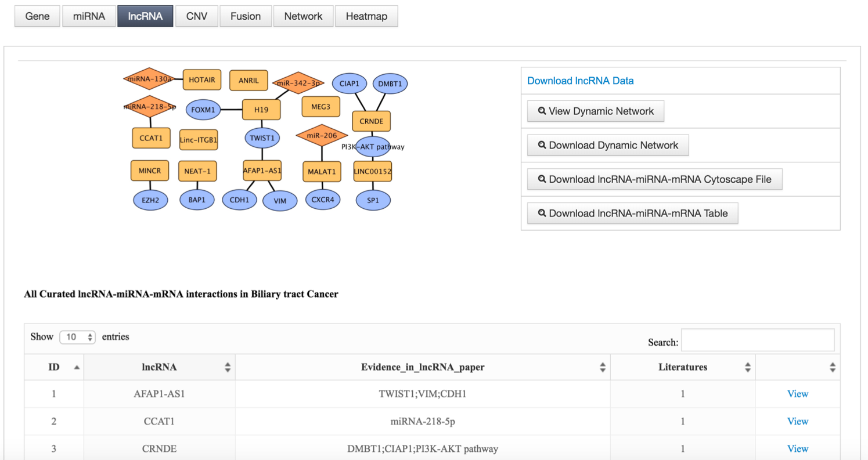Open the Heatmap tab
This screenshot has width=868, height=460.
tap(366, 16)
